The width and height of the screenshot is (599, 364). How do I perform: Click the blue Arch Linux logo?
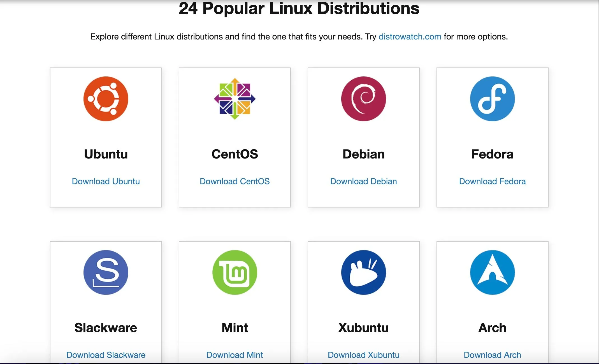(492, 272)
